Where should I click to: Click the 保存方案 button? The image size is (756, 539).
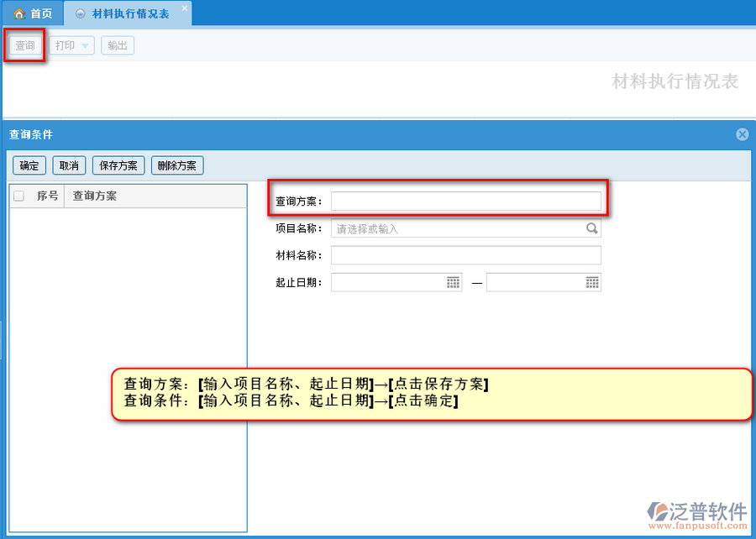click(118, 165)
